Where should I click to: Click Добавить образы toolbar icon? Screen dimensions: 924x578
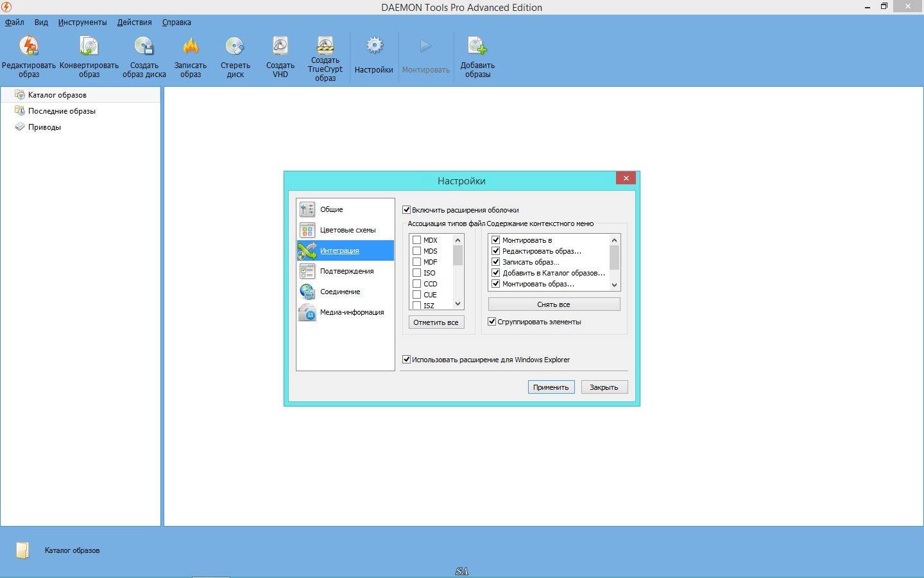[477, 46]
